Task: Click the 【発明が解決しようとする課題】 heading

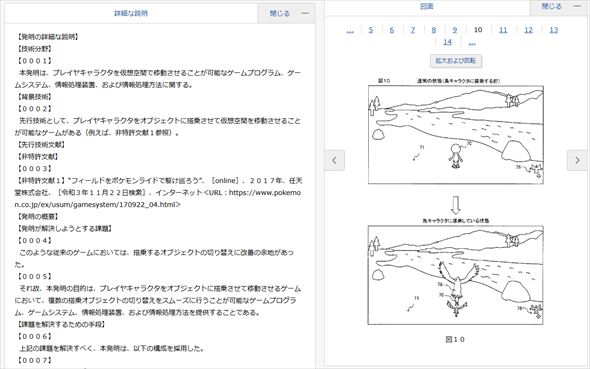Action: [64, 228]
